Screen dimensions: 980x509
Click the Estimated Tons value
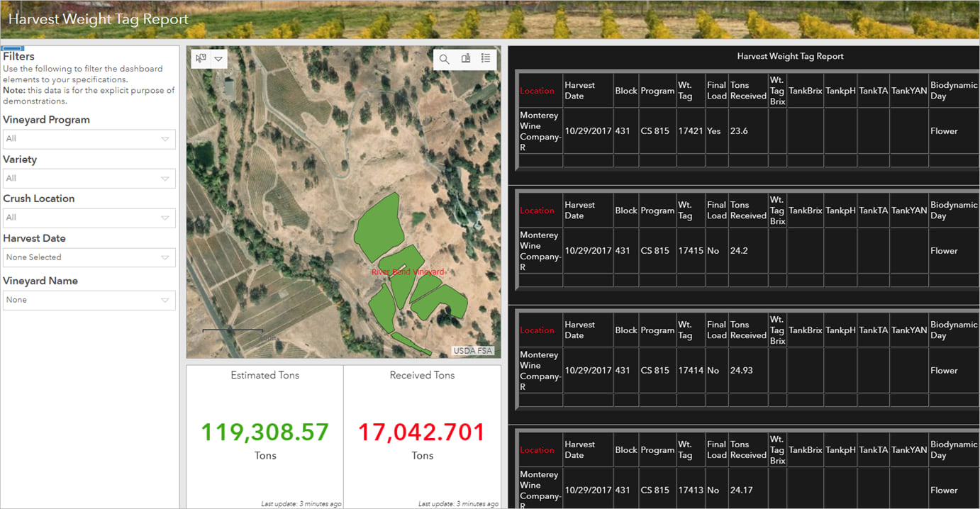click(265, 432)
